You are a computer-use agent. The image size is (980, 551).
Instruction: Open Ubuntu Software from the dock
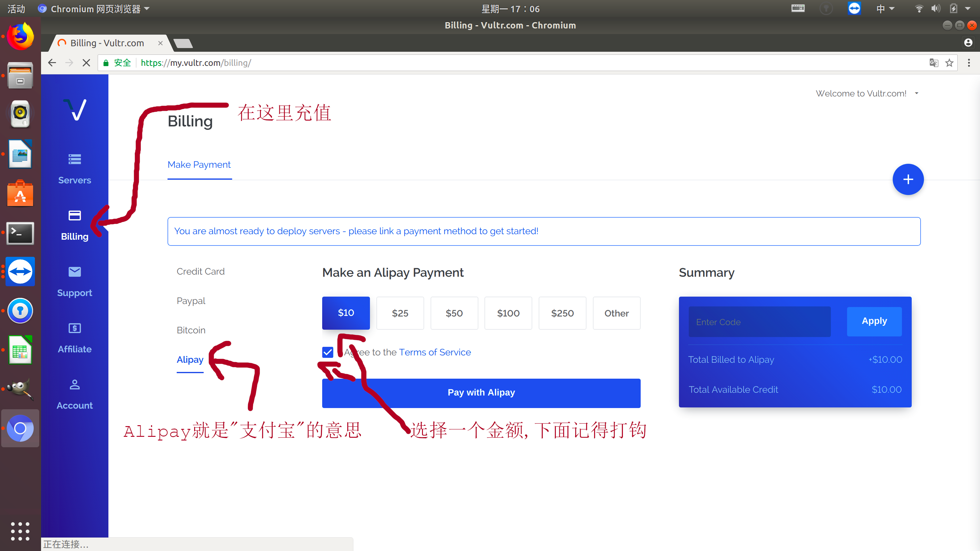pyautogui.click(x=20, y=193)
